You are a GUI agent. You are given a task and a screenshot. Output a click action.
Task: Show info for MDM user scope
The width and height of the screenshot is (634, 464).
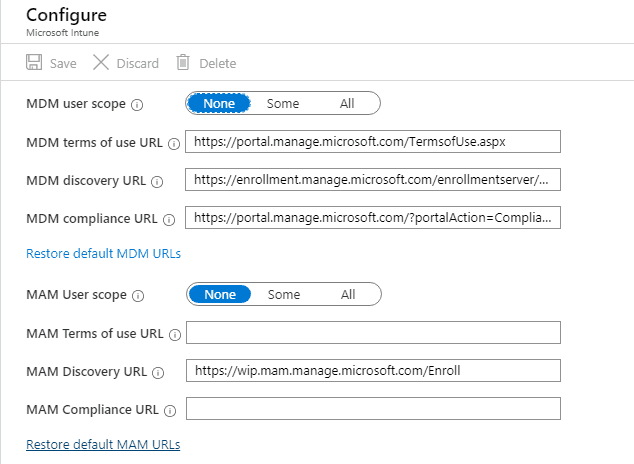point(137,105)
